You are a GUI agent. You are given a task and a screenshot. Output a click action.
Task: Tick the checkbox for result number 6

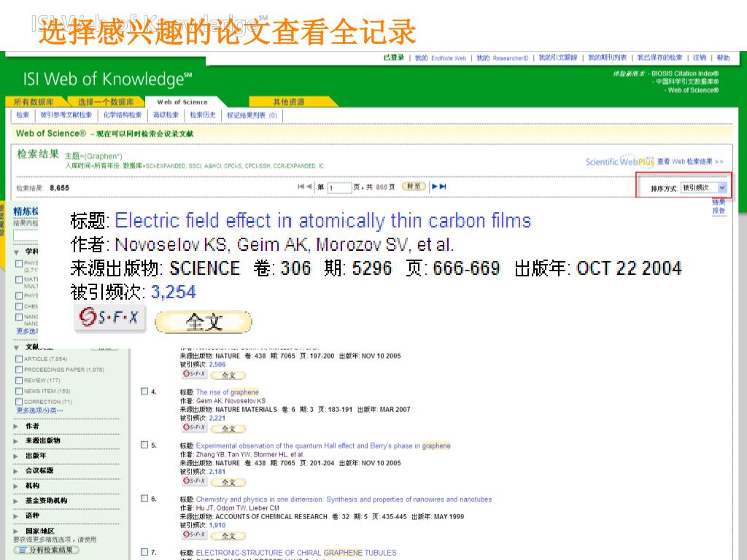[x=144, y=499]
